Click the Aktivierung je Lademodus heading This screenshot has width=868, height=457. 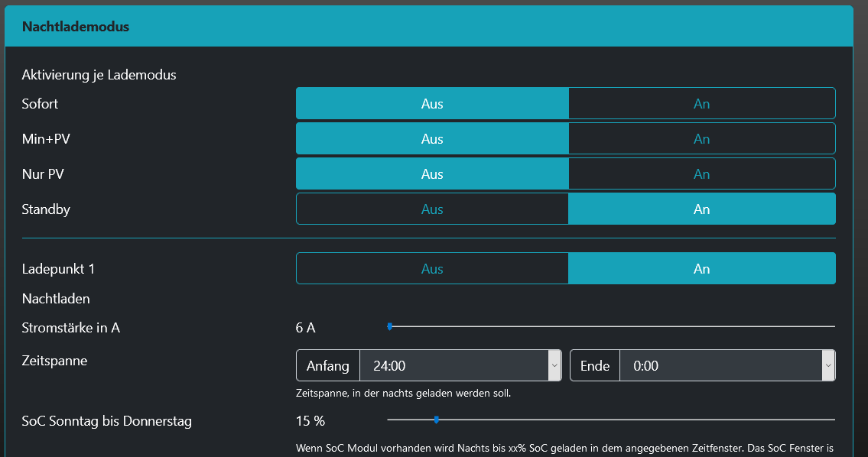pyautogui.click(x=99, y=75)
